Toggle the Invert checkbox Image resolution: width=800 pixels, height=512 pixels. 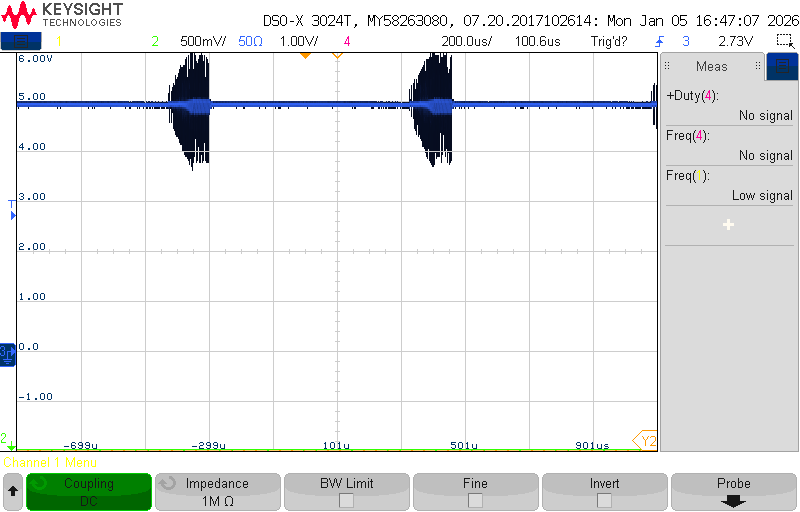(604, 501)
